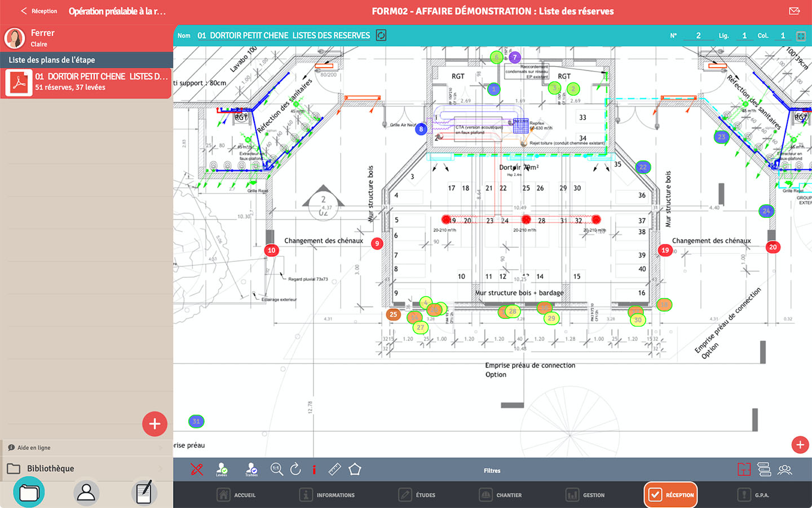Viewport: 812px width, 508px height.
Task: Expand the Aide en ligne entry
Action: (x=86, y=448)
